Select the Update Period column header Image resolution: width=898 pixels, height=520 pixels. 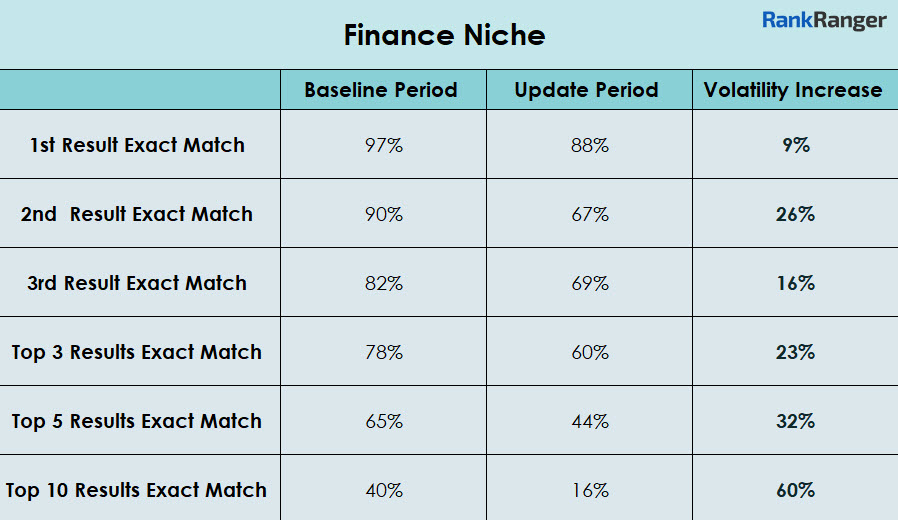click(x=587, y=90)
